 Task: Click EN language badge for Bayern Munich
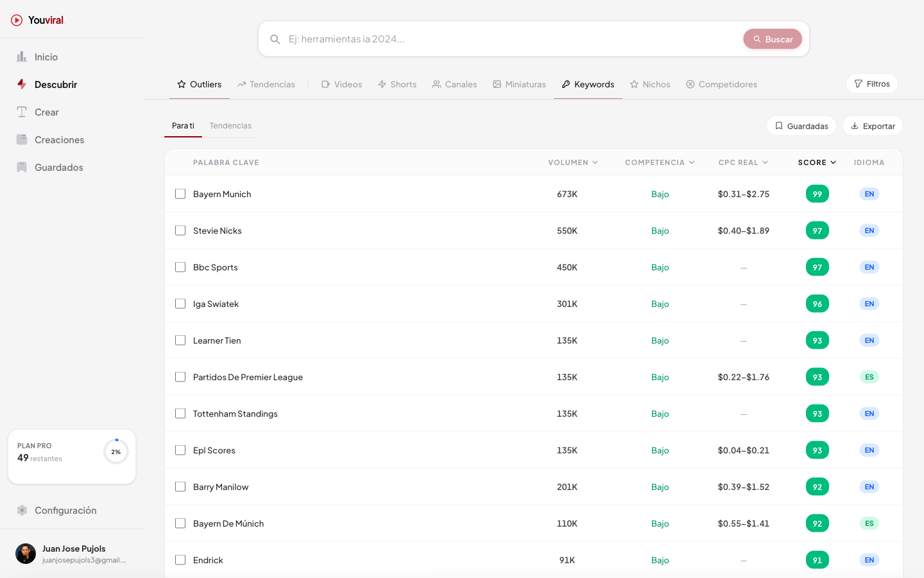point(869,194)
